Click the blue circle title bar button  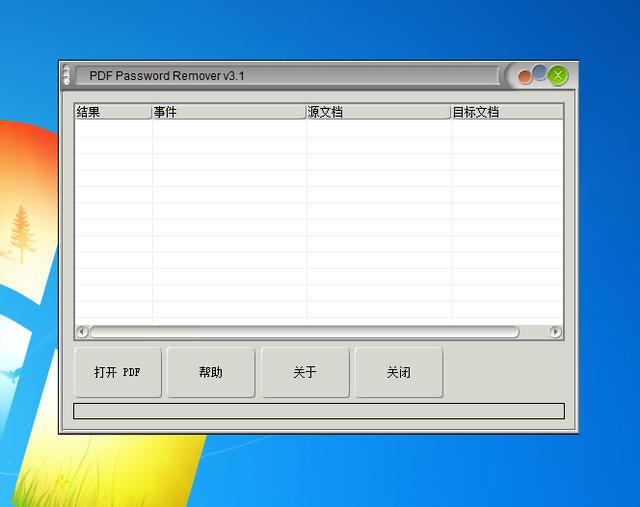(540, 72)
